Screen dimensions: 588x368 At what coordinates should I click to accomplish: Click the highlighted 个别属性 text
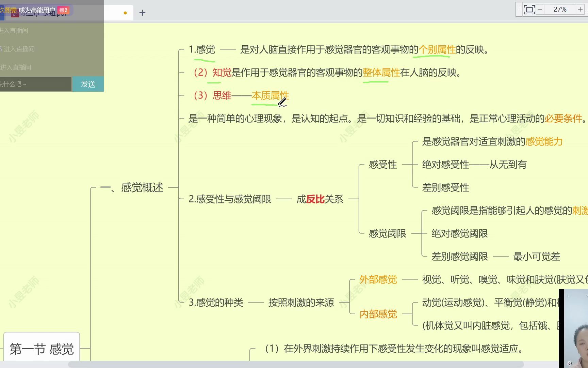[x=437, y=50]
